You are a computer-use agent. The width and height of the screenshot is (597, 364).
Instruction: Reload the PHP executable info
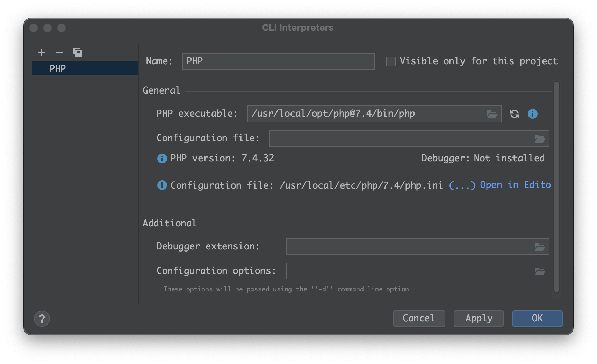(x=515, y=114)
